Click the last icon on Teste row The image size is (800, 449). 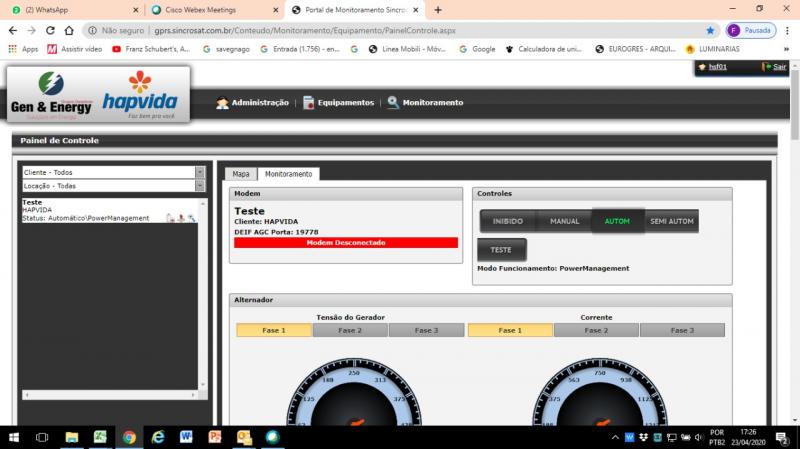point(192,217)
